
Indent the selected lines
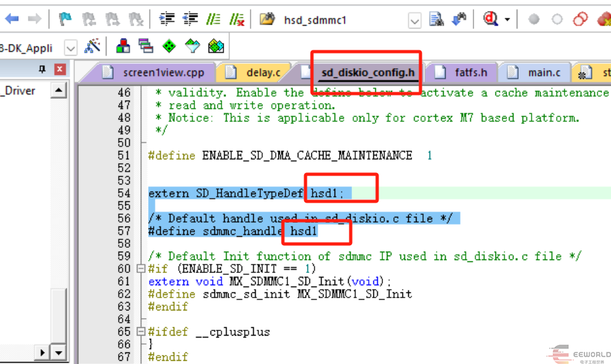pyautogui.click(x=167, y=19)
